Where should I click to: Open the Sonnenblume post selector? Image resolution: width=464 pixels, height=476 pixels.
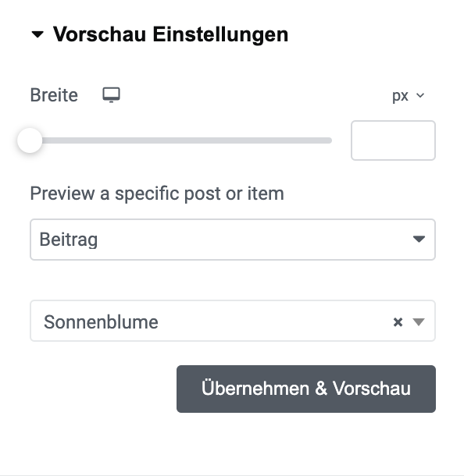coord(233,321)
